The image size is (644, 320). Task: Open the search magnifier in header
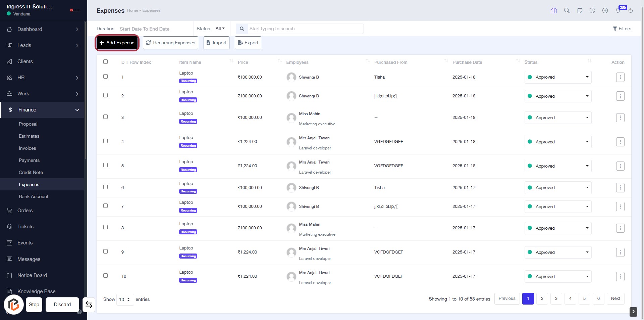567,10
